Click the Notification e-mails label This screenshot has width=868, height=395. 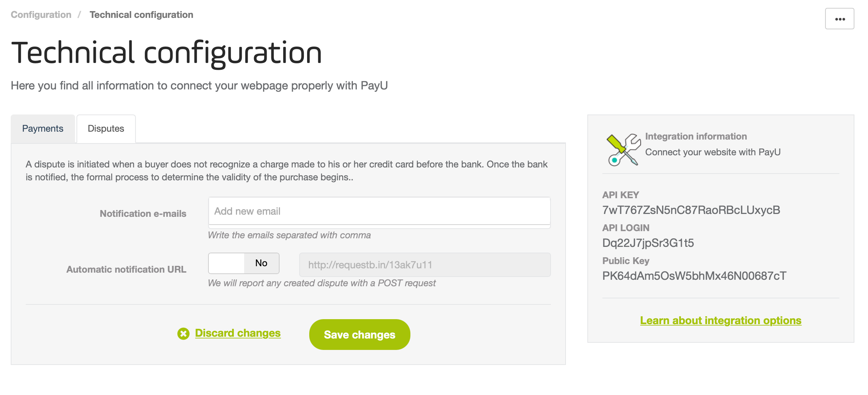click(143, 214)
